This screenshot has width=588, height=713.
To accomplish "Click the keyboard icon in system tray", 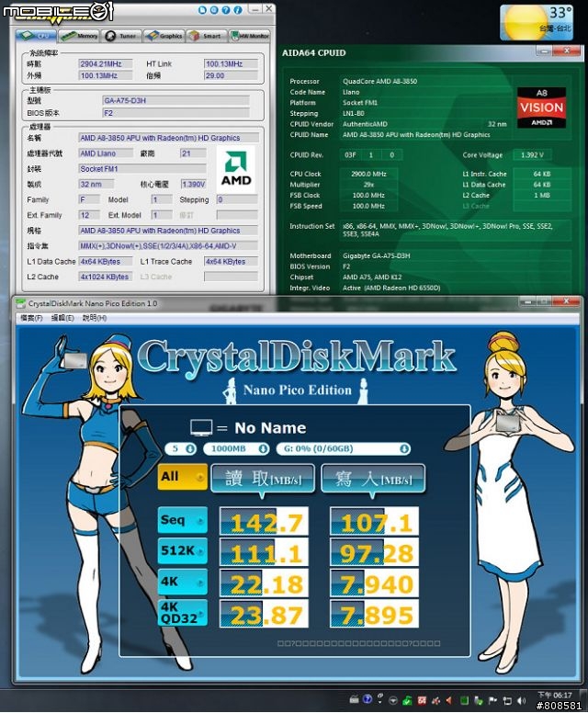I will (355, 700).
